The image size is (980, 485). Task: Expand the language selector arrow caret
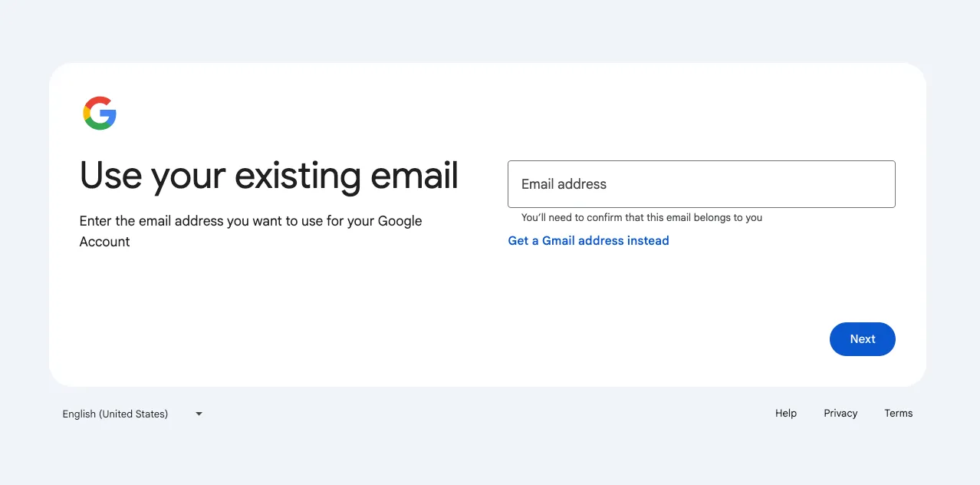coord(199,414)
